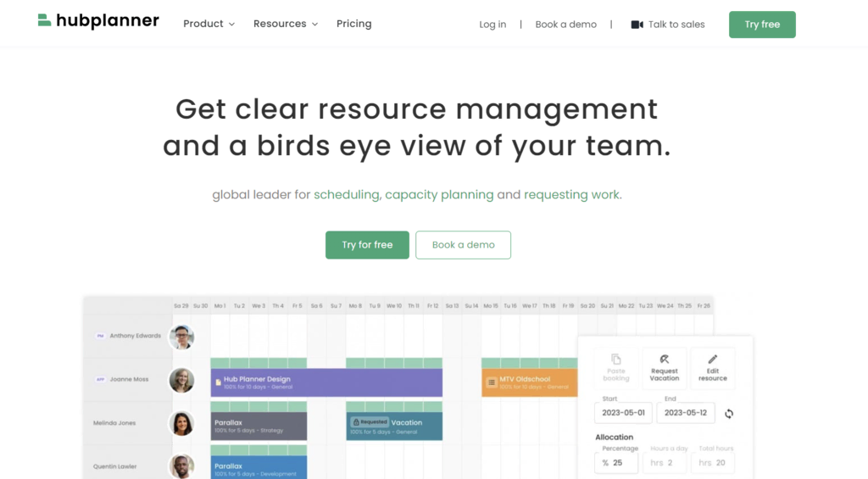Open the Resources menu
The image size is (868, 479).
coord(286,24)
